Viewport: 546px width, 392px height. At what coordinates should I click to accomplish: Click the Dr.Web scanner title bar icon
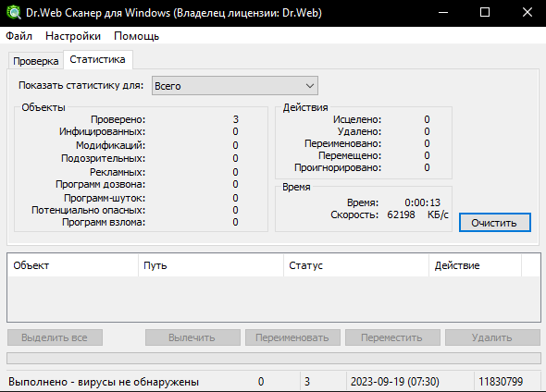click(14, 13)
